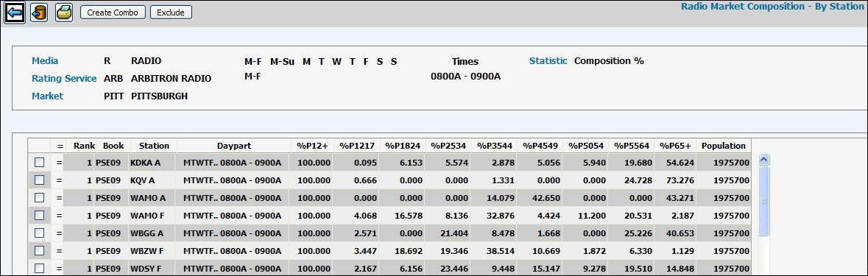
Task: Click the %P3544 column header
Action: 494,146
